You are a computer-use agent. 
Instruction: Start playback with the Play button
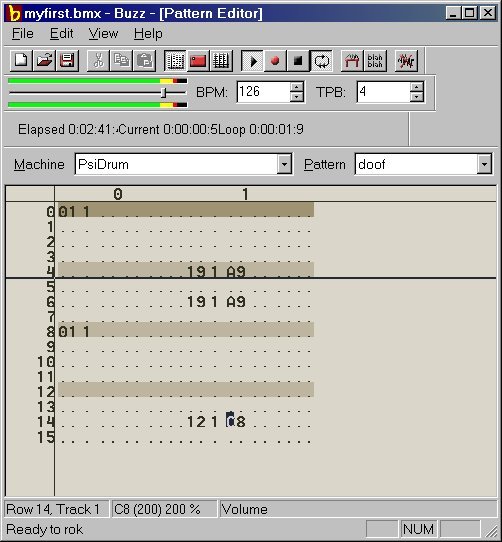coord(252,61)
